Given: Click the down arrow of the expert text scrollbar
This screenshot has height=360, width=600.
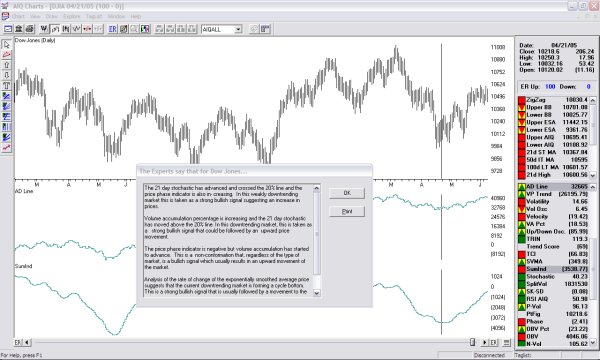Looking at the screenshot, I should tap(316, 293).
